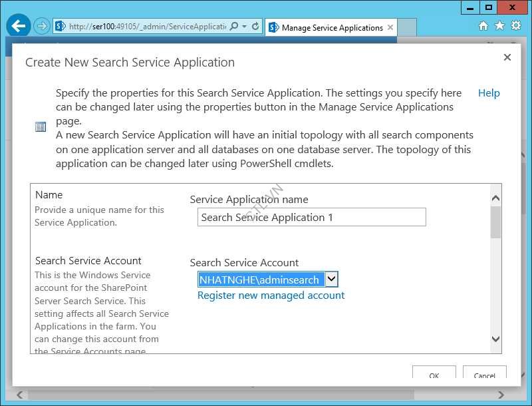Click the horizontal scrollbar left arrow
Image resolution: width=532 pixels, height=406 pixels.
pyautogui.click(x=20, y=395)
